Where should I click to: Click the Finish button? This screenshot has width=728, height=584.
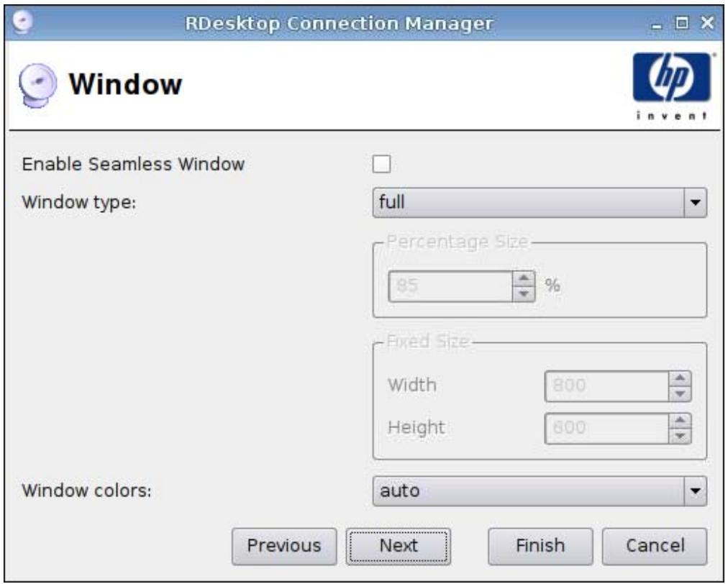540,546
